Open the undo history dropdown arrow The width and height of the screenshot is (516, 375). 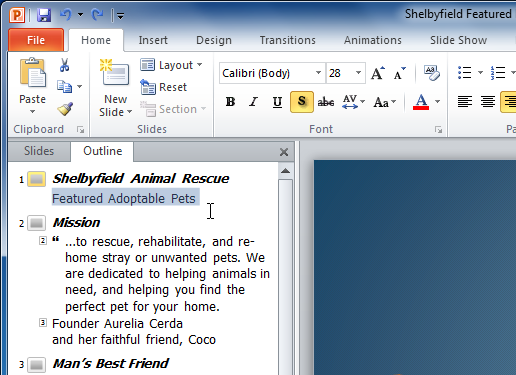[x=80, y=15]
